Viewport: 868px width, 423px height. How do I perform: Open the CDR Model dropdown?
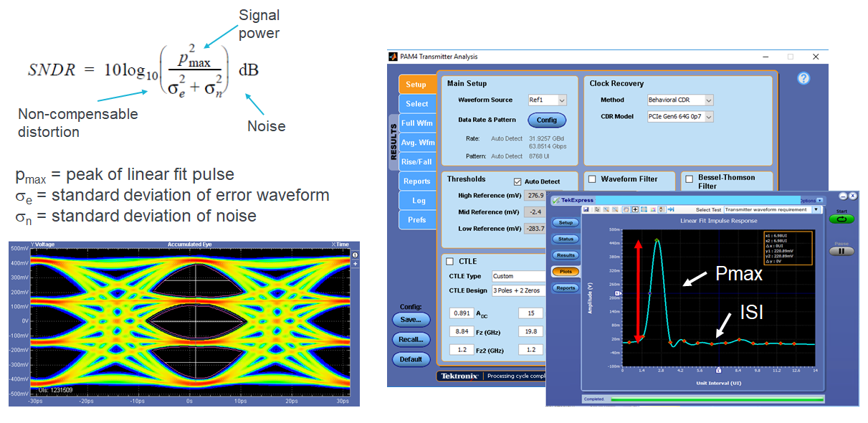click(679, 117)
